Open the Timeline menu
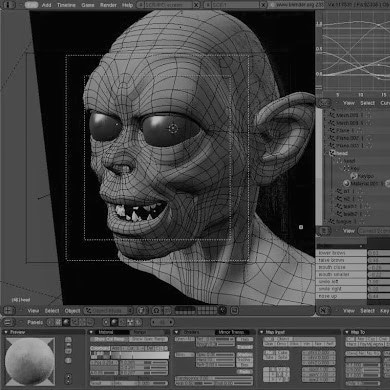The image size is (390, 390). pyautogui.click(x=66, y=5)
